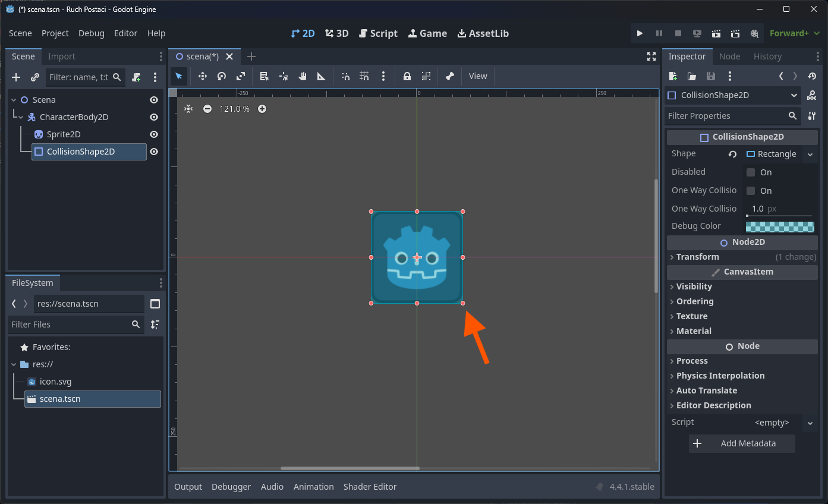This screenshot has width=828, height=504.
Task: Open the Help menu
Action: [156, 33]
